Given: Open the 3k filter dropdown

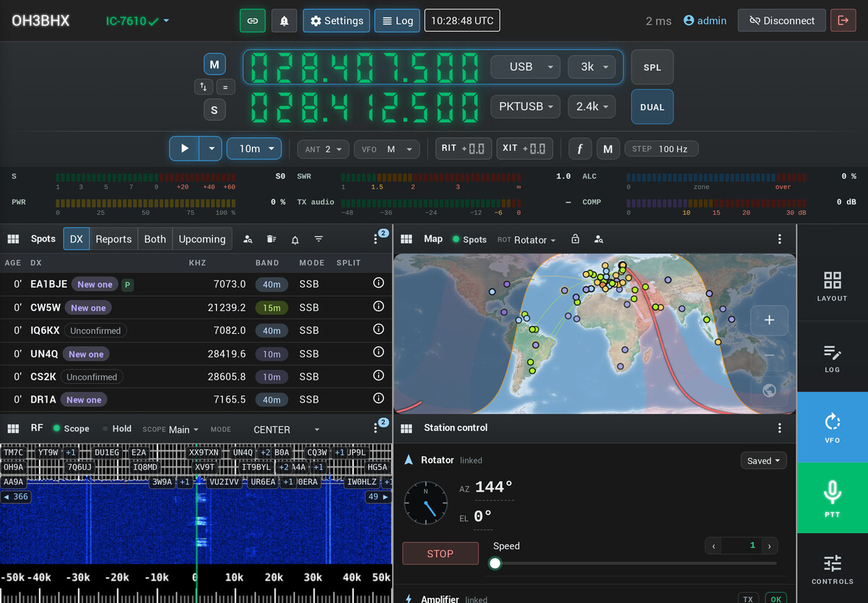Looking at the screenshot, I should 592,67.
